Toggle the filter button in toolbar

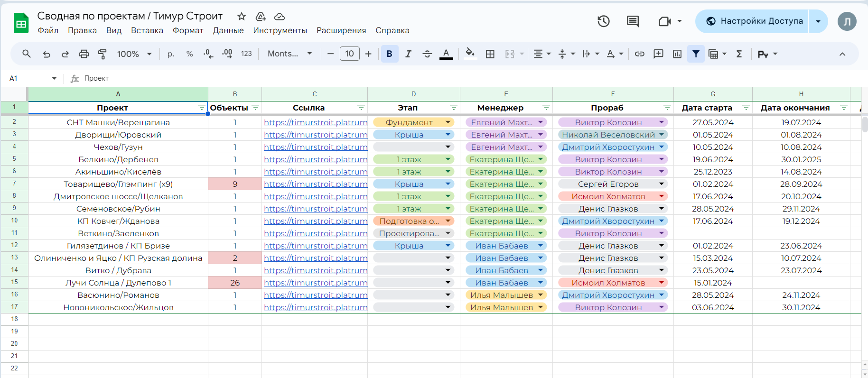click(696, 54)
